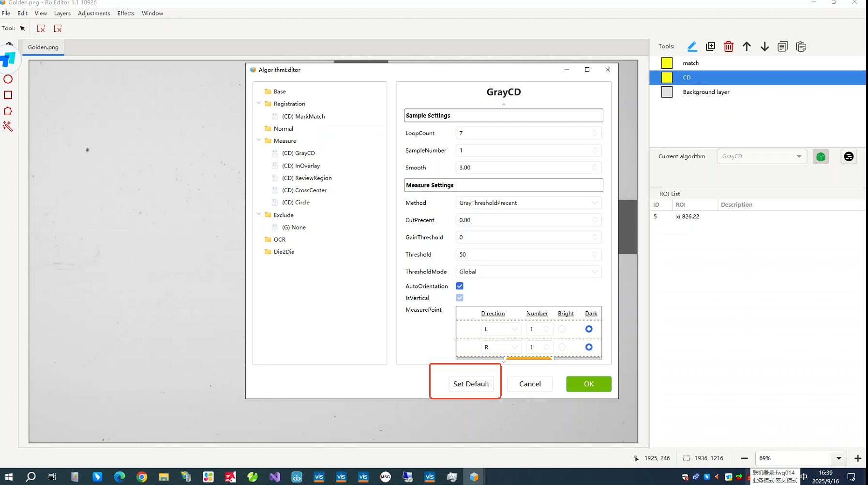Click the yellow swatch of match layer
This screenshot has width=868, height=485.
pos(667,63)
